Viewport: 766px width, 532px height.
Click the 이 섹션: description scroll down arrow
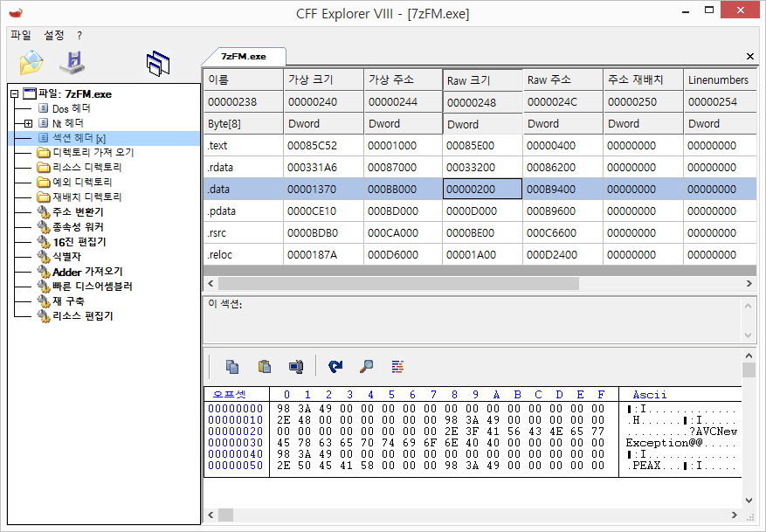(x=748, y=335)
